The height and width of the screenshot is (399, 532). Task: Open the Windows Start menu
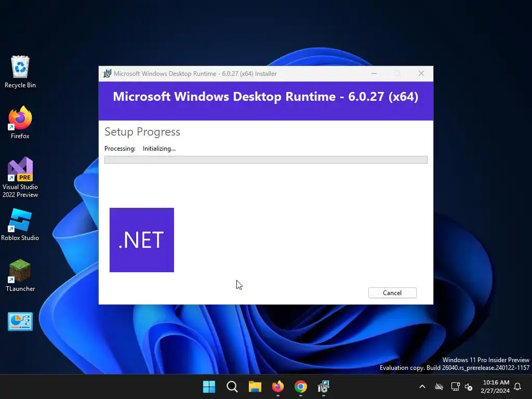click(209, 387)
